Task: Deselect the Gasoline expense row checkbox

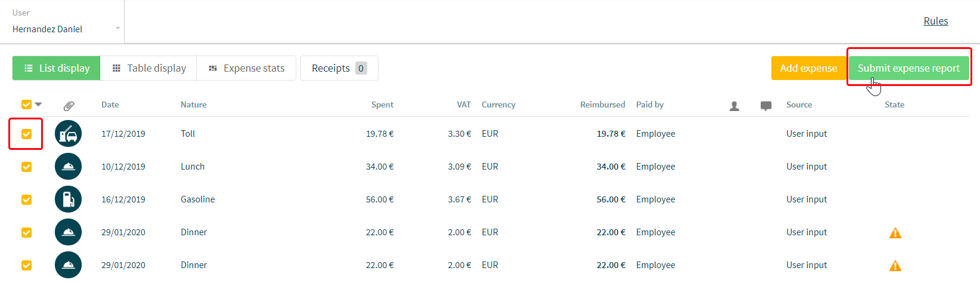Action: pyautogui.click(x=26, y=199)
